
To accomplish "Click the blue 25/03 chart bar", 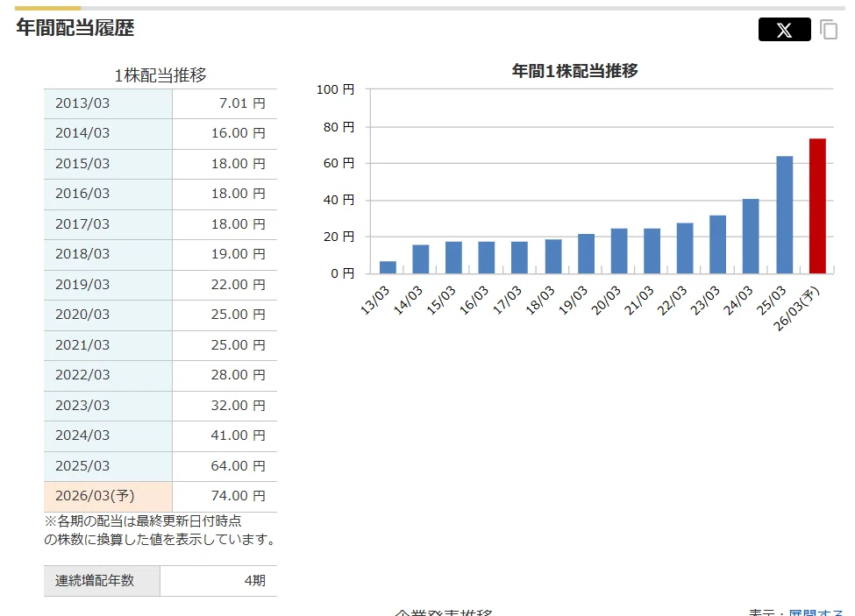I will 785,215.
